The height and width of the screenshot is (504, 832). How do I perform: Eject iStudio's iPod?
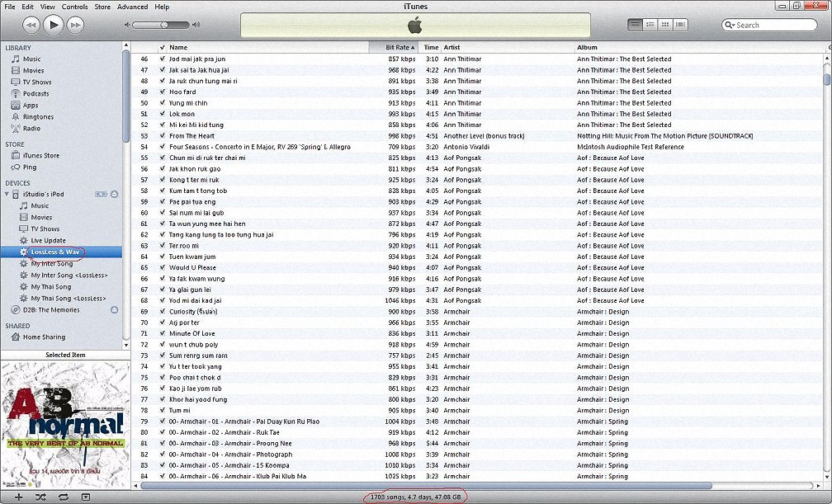[x=115, y=194]
